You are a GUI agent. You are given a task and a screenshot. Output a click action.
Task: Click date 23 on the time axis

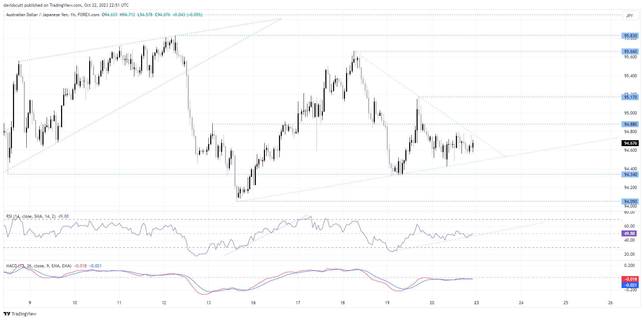click(477, 303)
